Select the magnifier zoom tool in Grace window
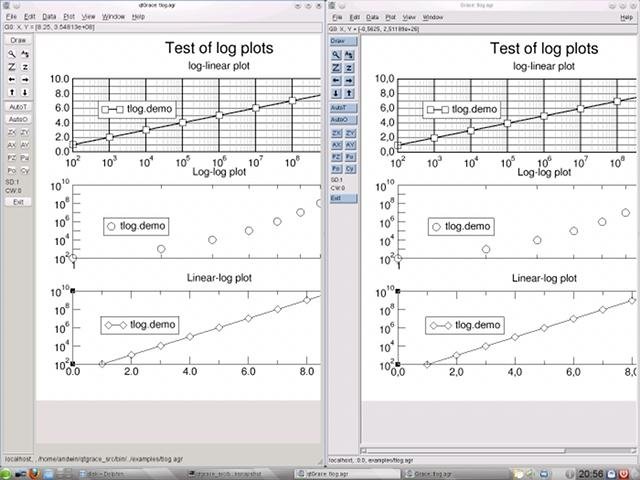Screen dimensions: 640x480 click(336, 55)
